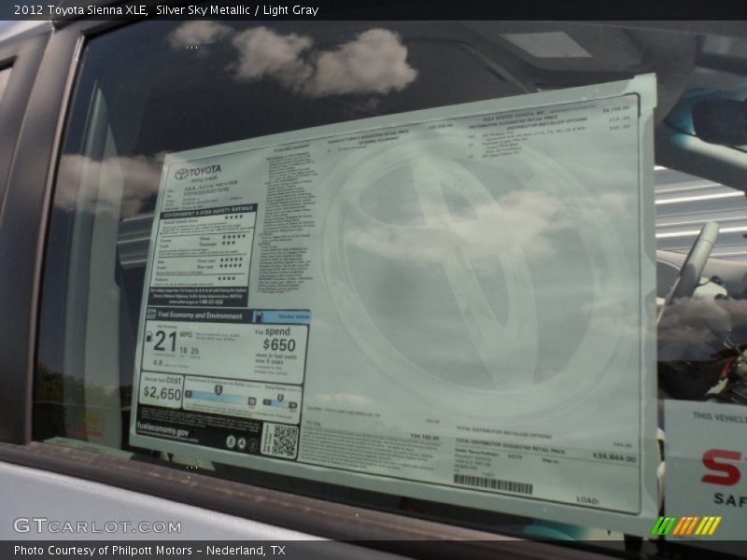Click the smog rating slider
The height and width of the screenshot is (560, 747).
[281, 401]
